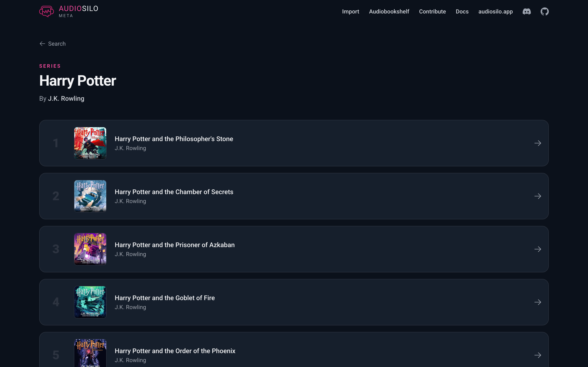Click the arrow on Chamber of Secrets row
The height and width of the screenshot is (367, 588).
[538, 196]
